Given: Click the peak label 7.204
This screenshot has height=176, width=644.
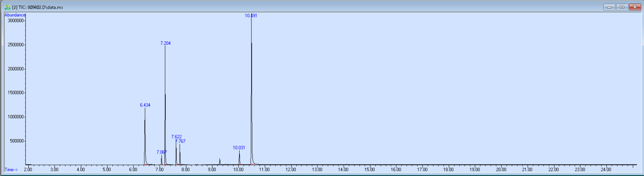Looking at the screenshot, I should pos(165,43).
